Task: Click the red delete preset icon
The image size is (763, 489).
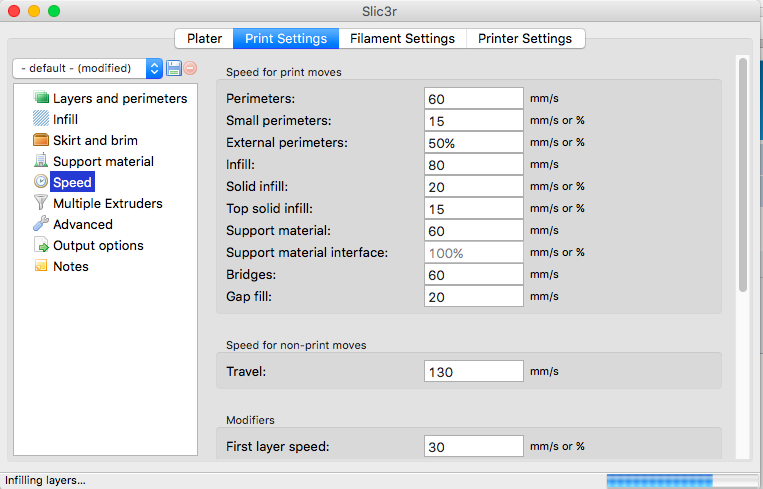Action: (190, 68)
